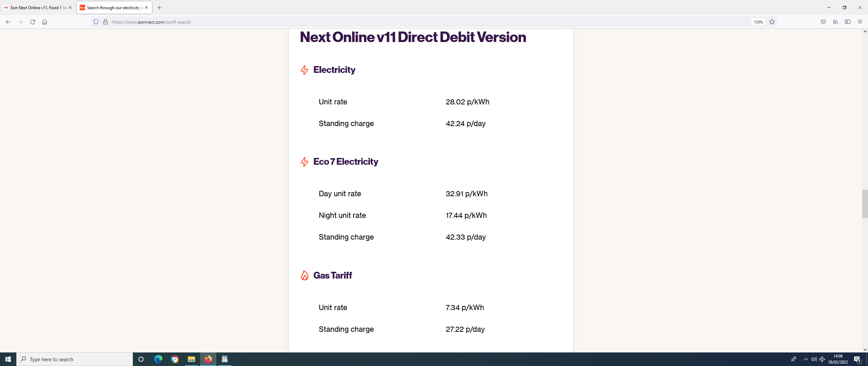Open a new browser tab
Screen dimensions: 868x366
[x=159, y=7]
